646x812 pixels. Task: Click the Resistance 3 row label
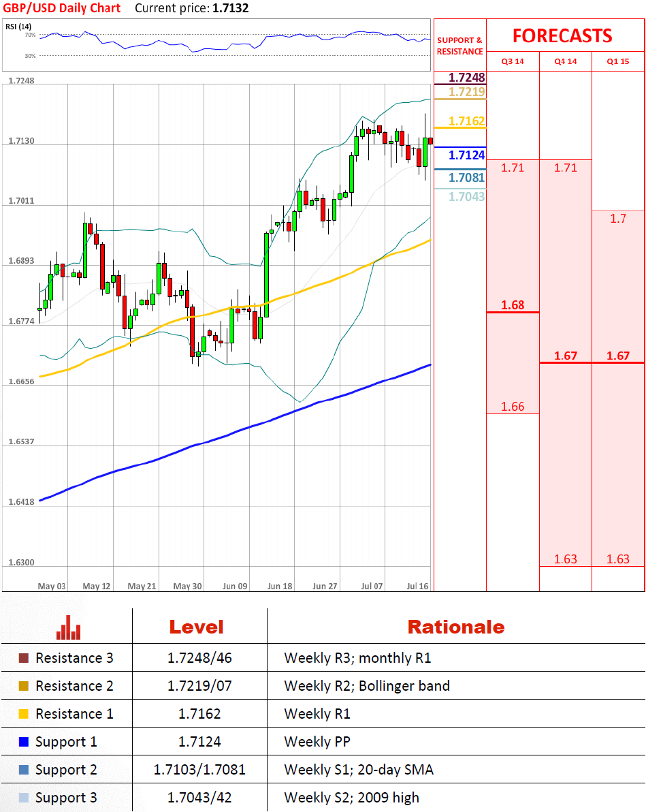(x=74, y=657)
